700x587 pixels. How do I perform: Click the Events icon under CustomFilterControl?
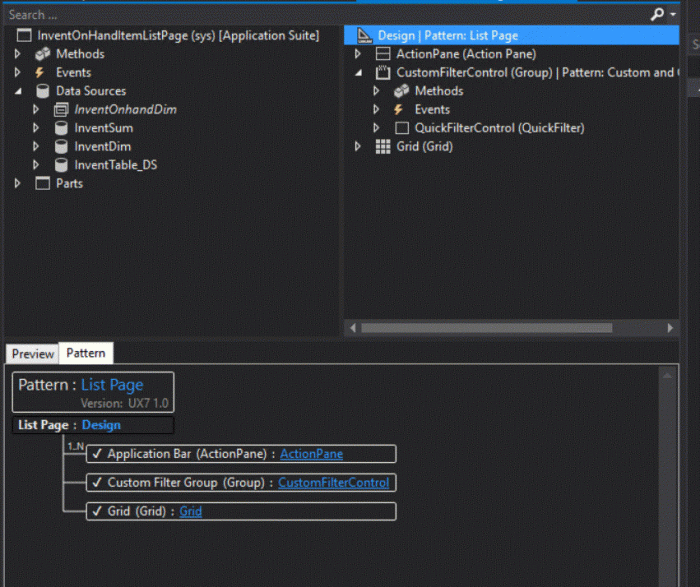pos(398,109)
